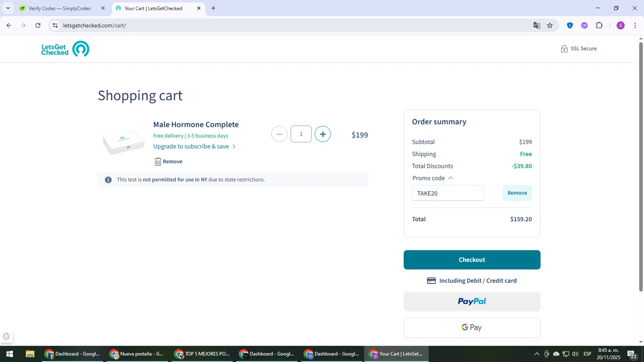Open the Extensions puzzle menu
The height and width of the screenshot is (362, 644).
[x=599, y=25]
